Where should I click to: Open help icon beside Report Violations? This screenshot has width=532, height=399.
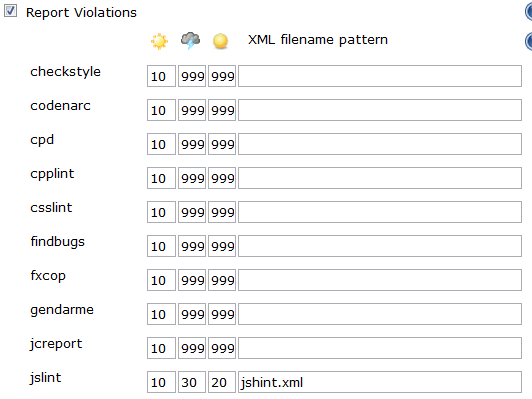point(528,12)
